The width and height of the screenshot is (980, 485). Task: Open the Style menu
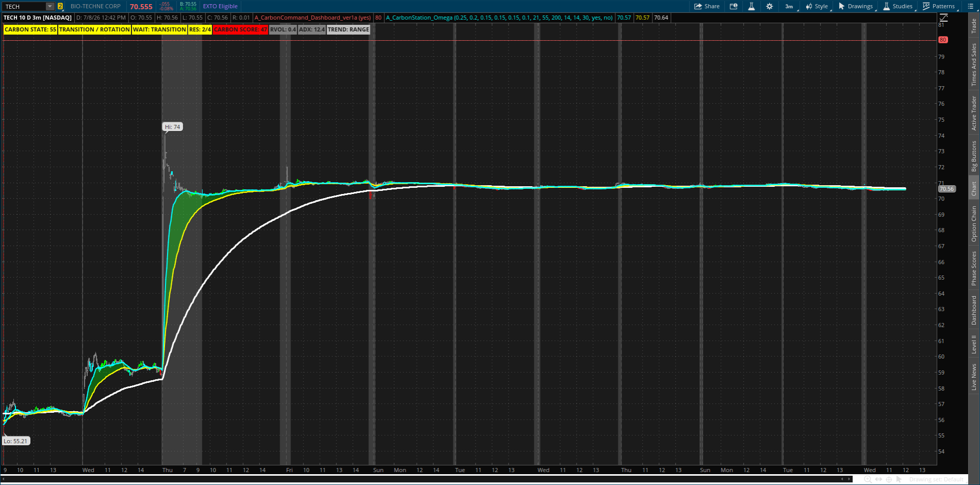click(x=817, y=6)
